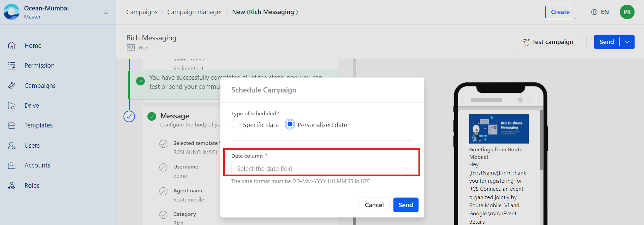The image size is (644, 225).
Task: Expand the Send button dropdown arrow
Action: tap(627, 42)
